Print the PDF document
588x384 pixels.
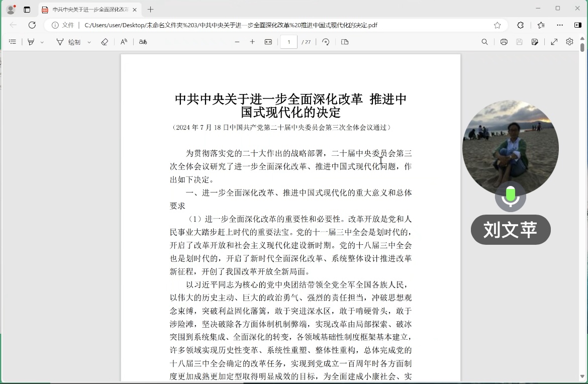[504, 42]
